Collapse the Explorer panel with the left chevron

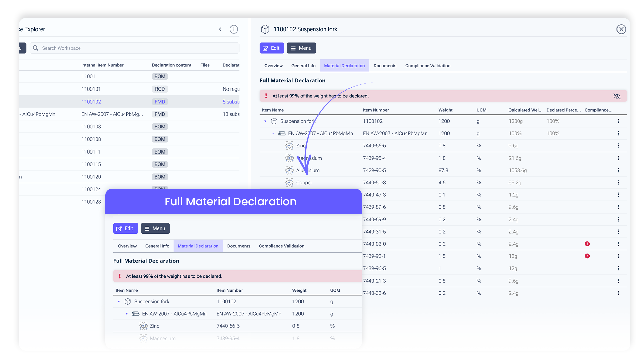coord(220,29)
